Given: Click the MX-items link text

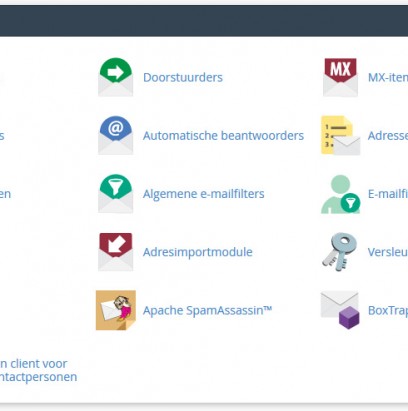Looking at the screenshot, I should [x=388, y=77].
